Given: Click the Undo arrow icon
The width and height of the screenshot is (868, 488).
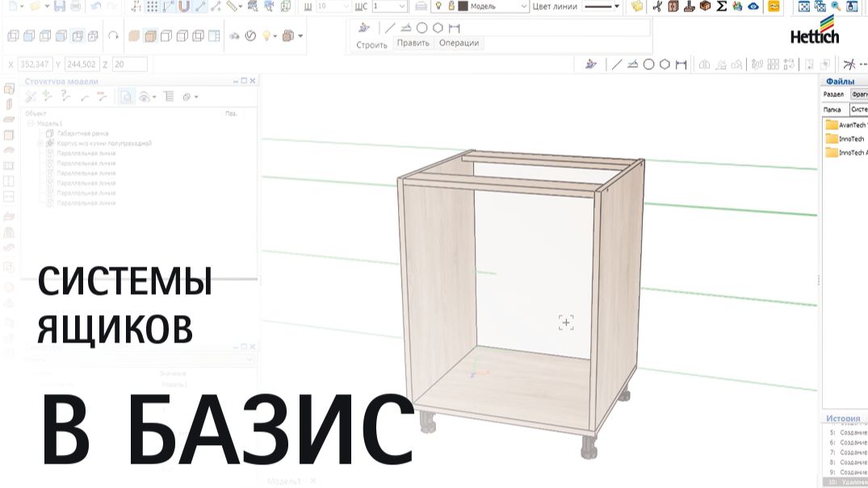Looking at the screenshot, I should [95, 6].
